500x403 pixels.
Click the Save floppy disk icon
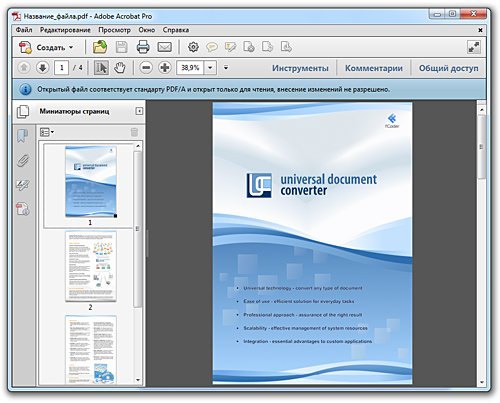coord(121,47)
